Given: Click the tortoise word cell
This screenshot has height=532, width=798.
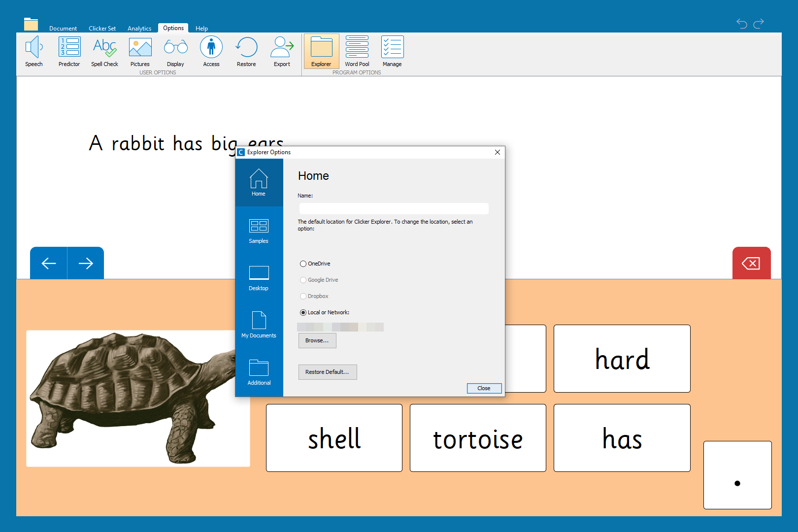Looking at the screenshot, I should click(x=477, y=438).
